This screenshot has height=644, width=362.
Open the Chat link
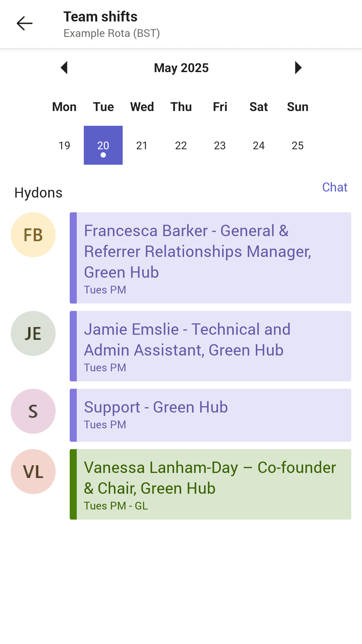click(x=335, y=187)
